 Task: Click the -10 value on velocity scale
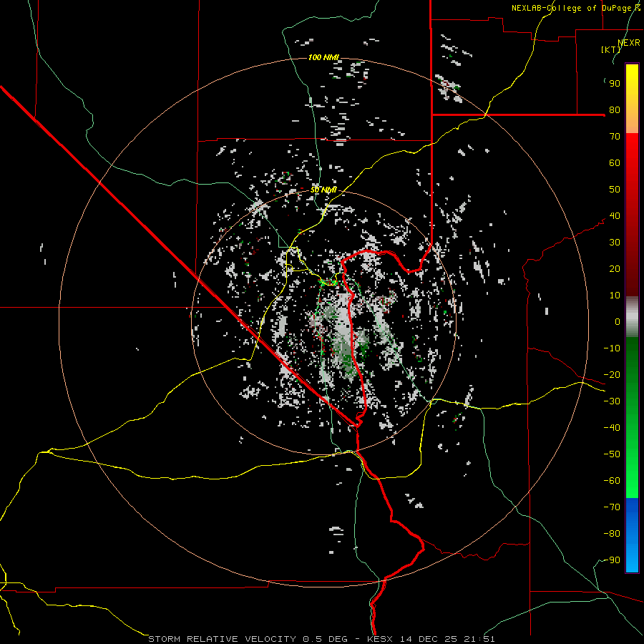(612, 348)
